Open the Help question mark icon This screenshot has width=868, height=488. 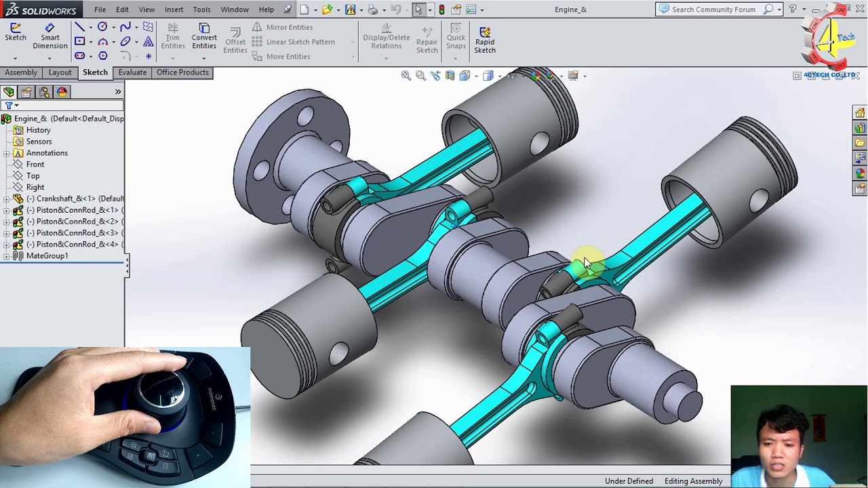[792, 9]
